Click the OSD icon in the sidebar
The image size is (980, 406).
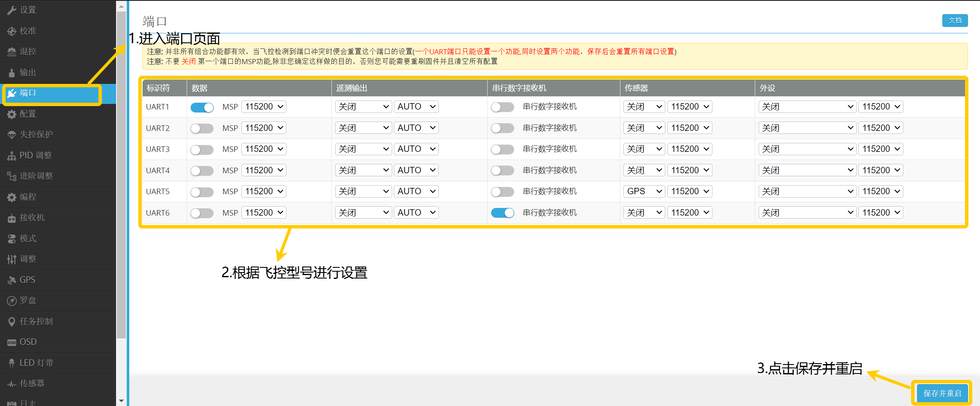[x=12, y=342]
